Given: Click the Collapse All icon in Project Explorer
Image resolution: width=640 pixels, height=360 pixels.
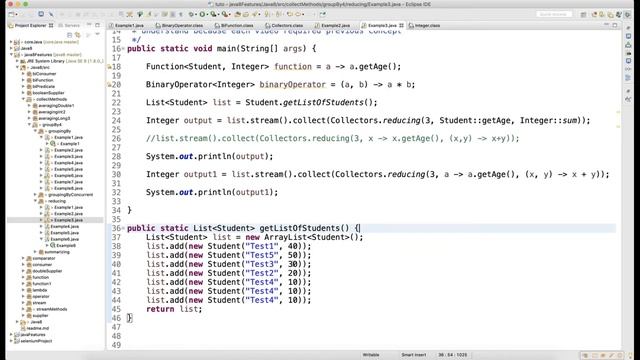Looking at the screenshot, I should pyautogui.click(x=69, y=35).
